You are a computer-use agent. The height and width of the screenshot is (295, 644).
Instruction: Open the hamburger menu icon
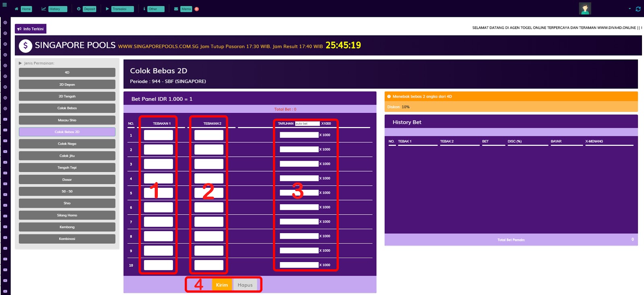pos(4,5)
